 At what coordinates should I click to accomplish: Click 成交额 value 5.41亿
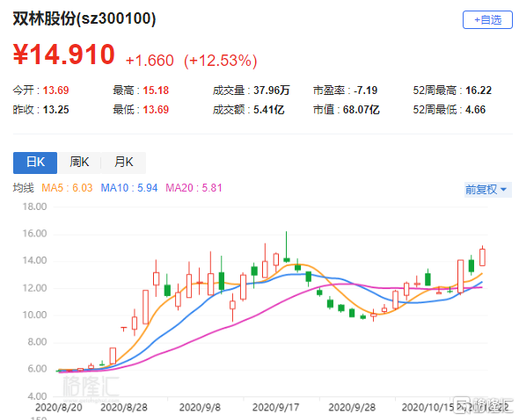(269, 110)
